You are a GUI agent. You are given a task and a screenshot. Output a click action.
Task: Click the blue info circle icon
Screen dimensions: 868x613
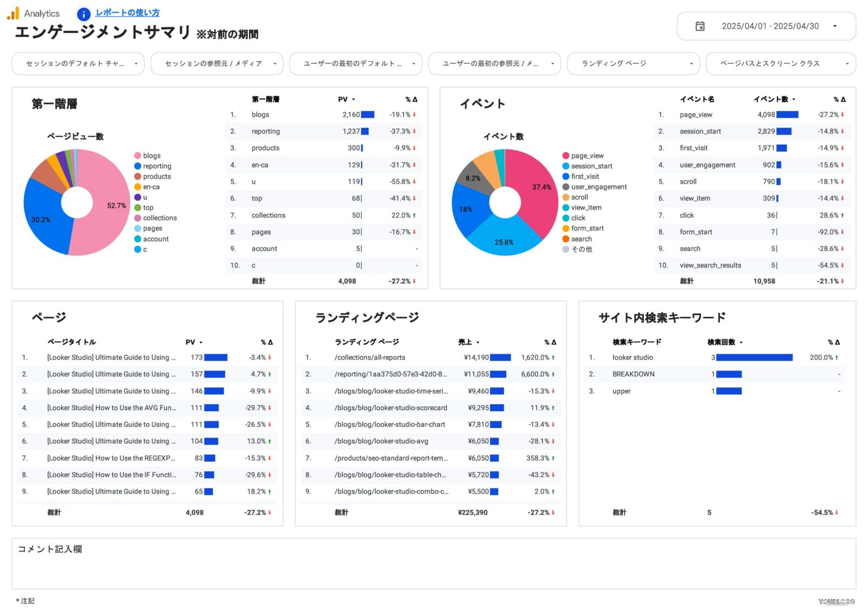(x=83, y=14)
